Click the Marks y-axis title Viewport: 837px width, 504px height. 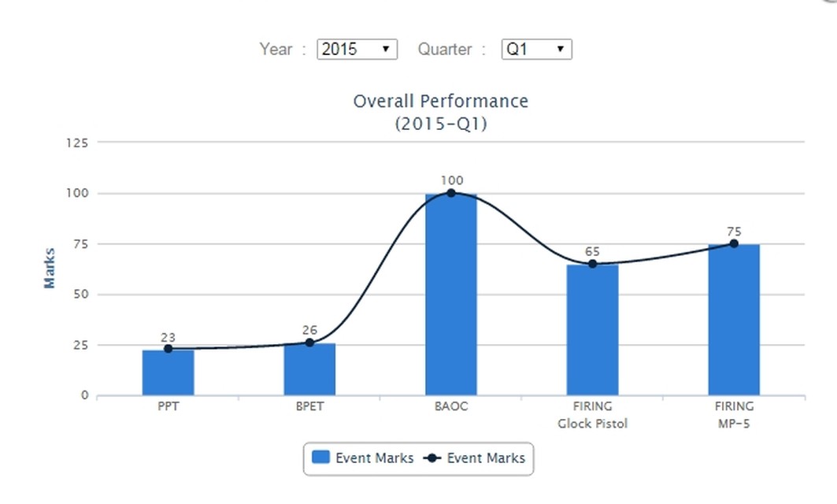coord(50,268)
